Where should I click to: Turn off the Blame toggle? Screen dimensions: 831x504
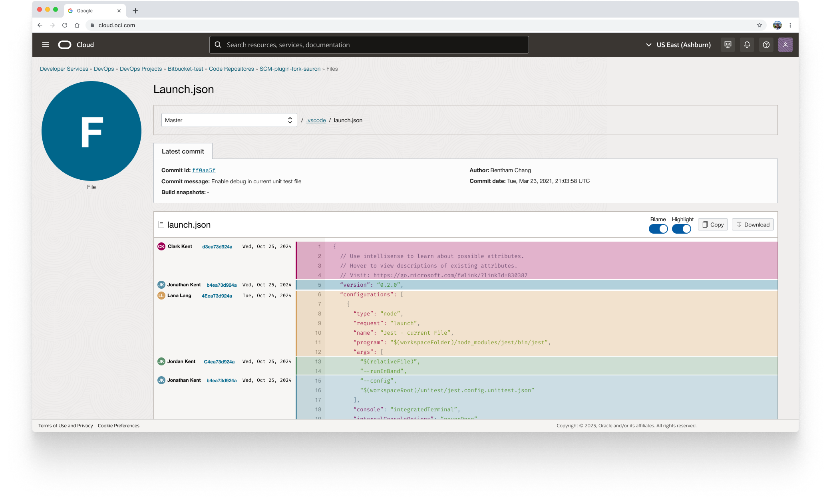pyautogui.click(x=658, y=229)
